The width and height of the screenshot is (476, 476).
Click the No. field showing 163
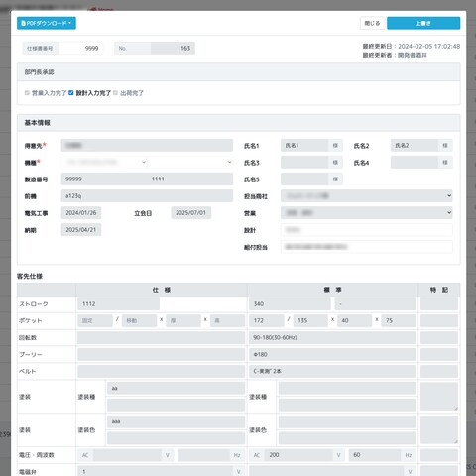pos(173,48)
